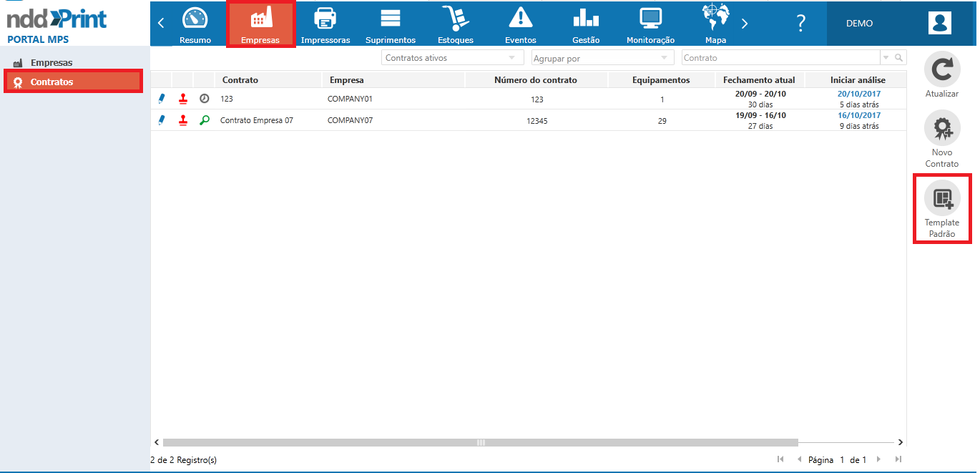980x473 pixels.
Task: Open the Contratos ativos dropdown
Action: coord(450,58)
